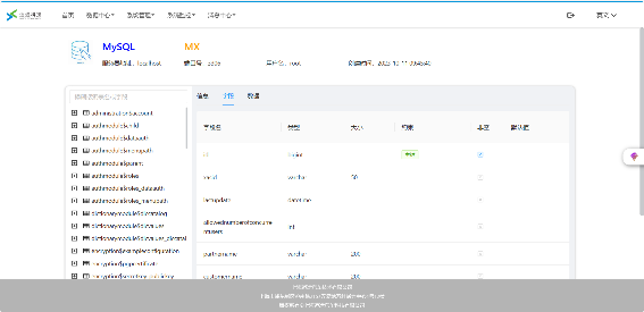644x312 pixels.
Task: Select the dictionarymodule$dictcatalog table name
Action: point(129,213)
